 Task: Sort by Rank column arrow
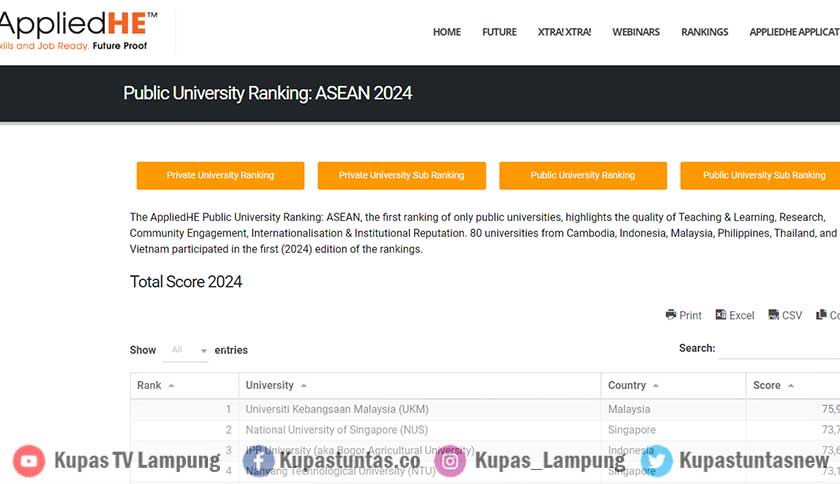[x=171, y=386]
